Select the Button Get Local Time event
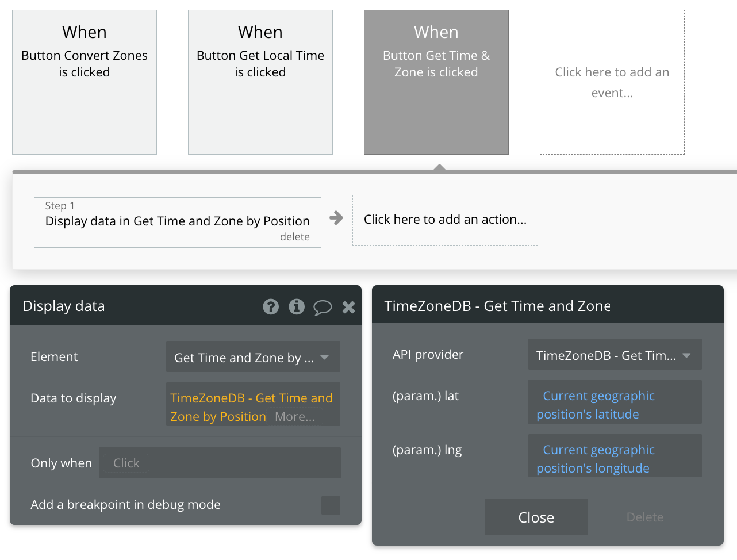The width and height of the screenshot is (737, 560). pos(260,82)
